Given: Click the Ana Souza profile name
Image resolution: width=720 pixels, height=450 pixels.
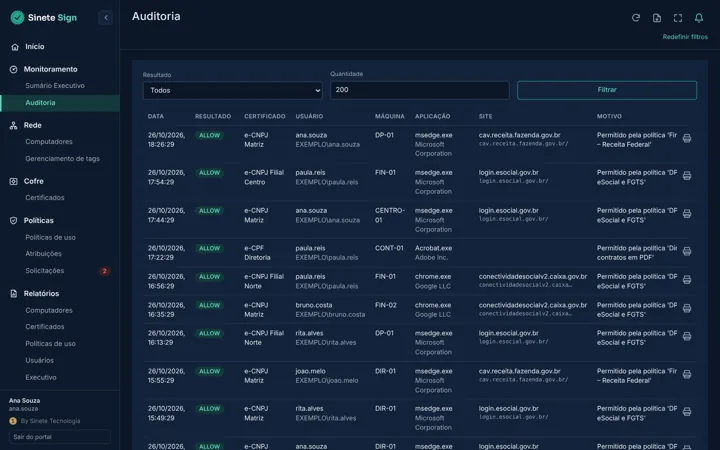Looking at the screenshot, I should point(24,401).
